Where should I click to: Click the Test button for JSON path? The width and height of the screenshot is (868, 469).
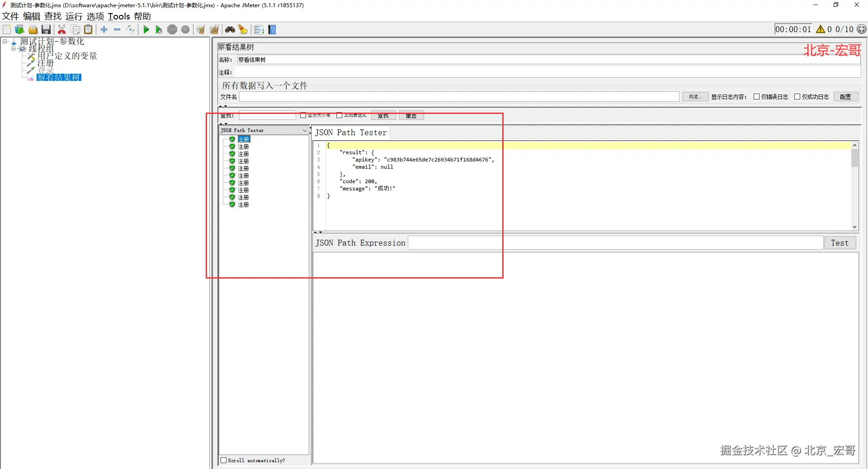click(840, 243)
